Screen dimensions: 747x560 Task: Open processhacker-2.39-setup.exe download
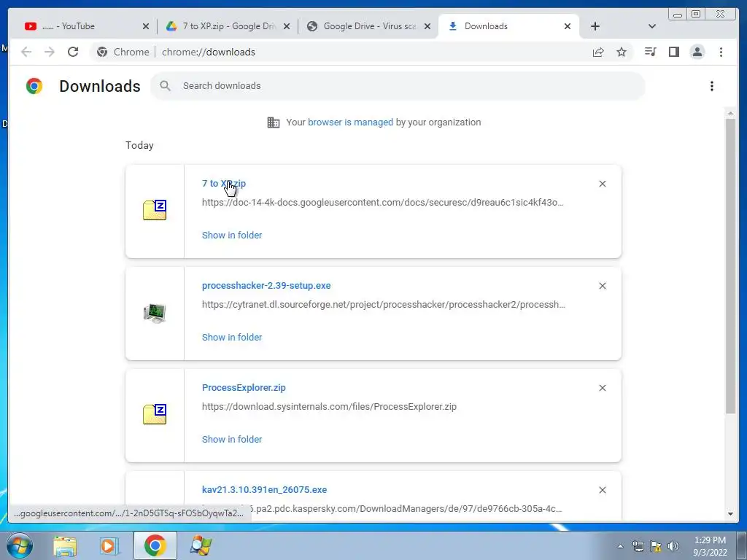266,286
